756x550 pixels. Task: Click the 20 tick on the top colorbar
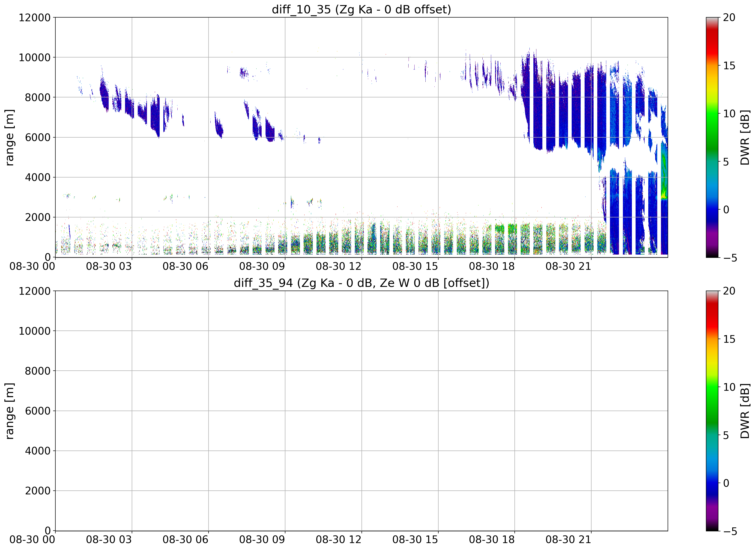click(x=729, y=18)
